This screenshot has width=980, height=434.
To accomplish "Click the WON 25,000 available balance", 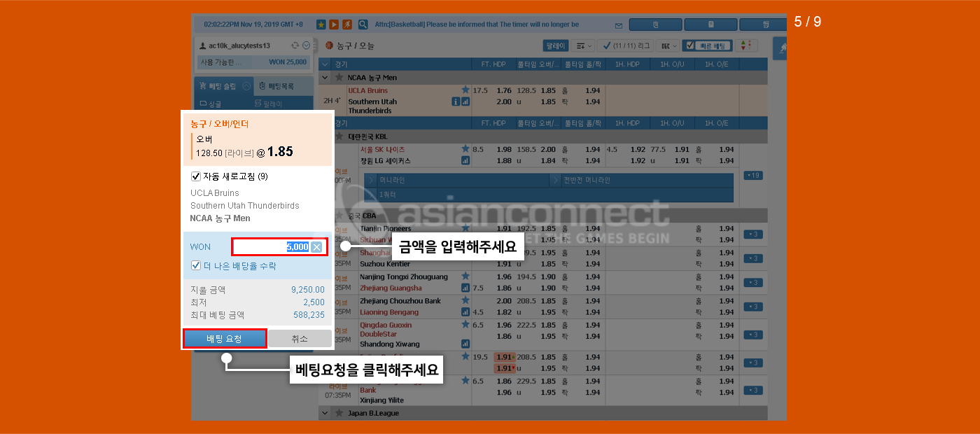I will click(288, 62).
